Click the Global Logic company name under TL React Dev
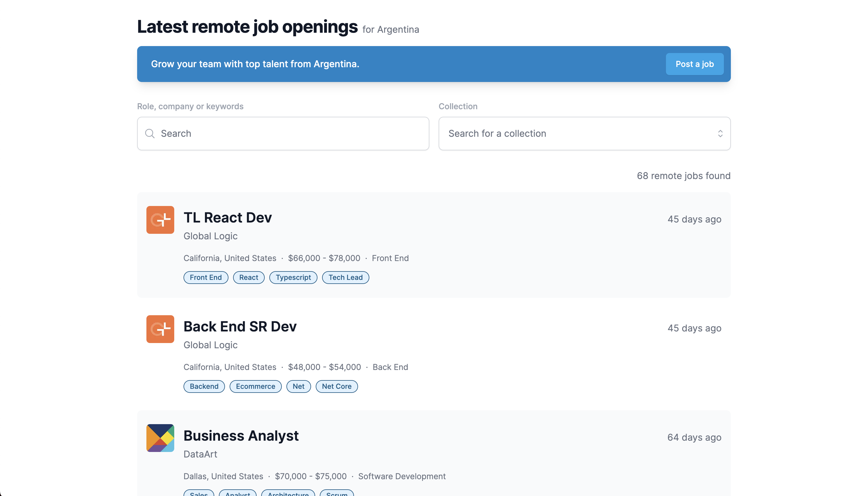This screenshot has width=868, height=496. pyautogui.click(x=210, y=236)
